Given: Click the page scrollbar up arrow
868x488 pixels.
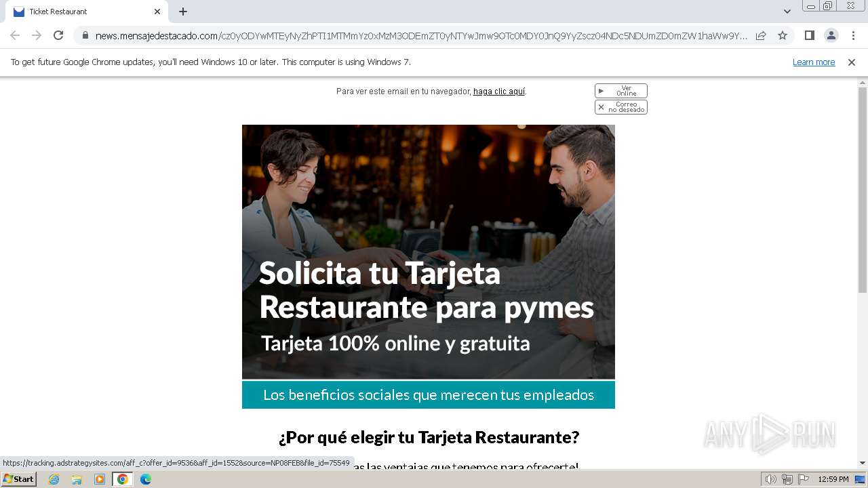Looking at the screenshot, I should pyautogui.click(x=863, y=82).
